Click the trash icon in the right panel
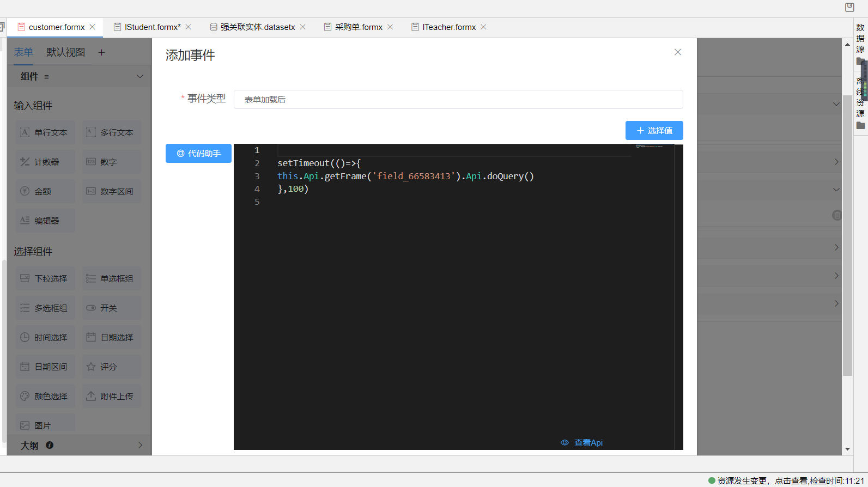This screenshot has width=868, height=487. [837, 215]
